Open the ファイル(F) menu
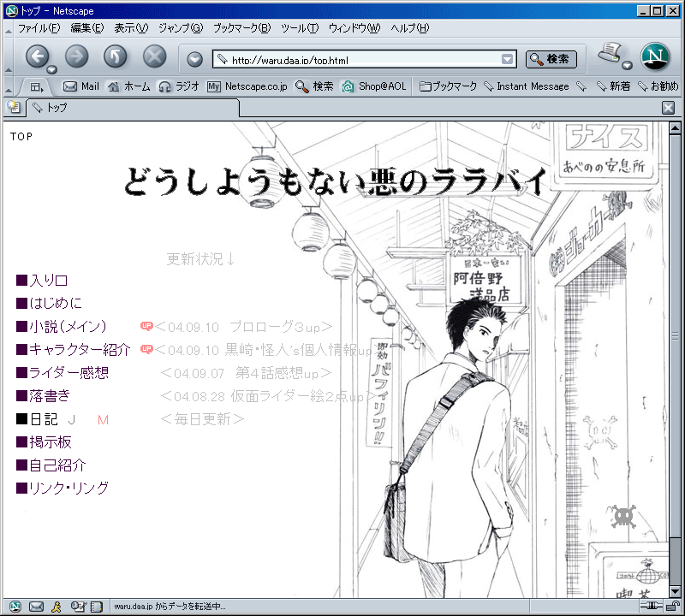Viewport: 685px width, 616px height. [x=39, y=28]
